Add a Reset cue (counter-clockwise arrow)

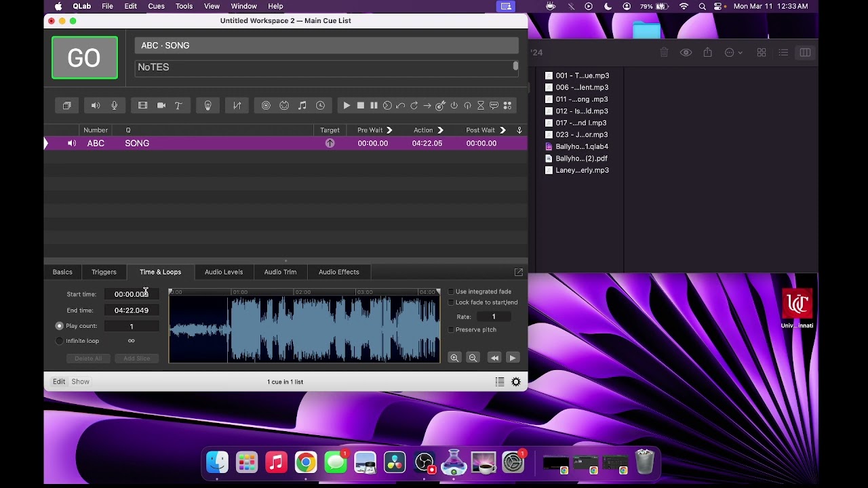pos(401,106)
